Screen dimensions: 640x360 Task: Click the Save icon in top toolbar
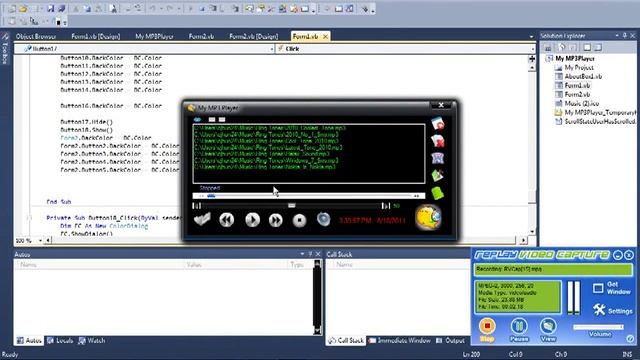click(x=50, y=9)
